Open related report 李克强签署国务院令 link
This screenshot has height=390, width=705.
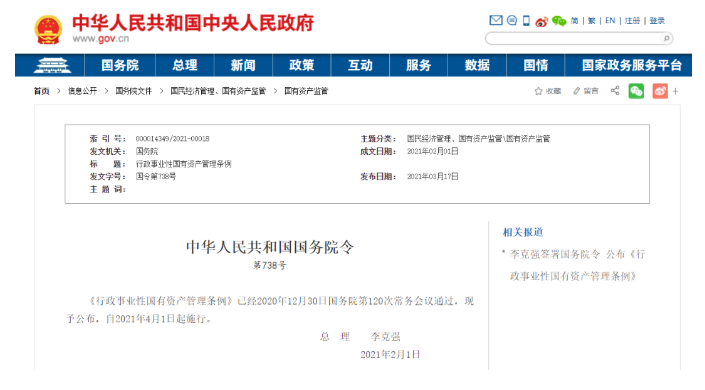577,265
